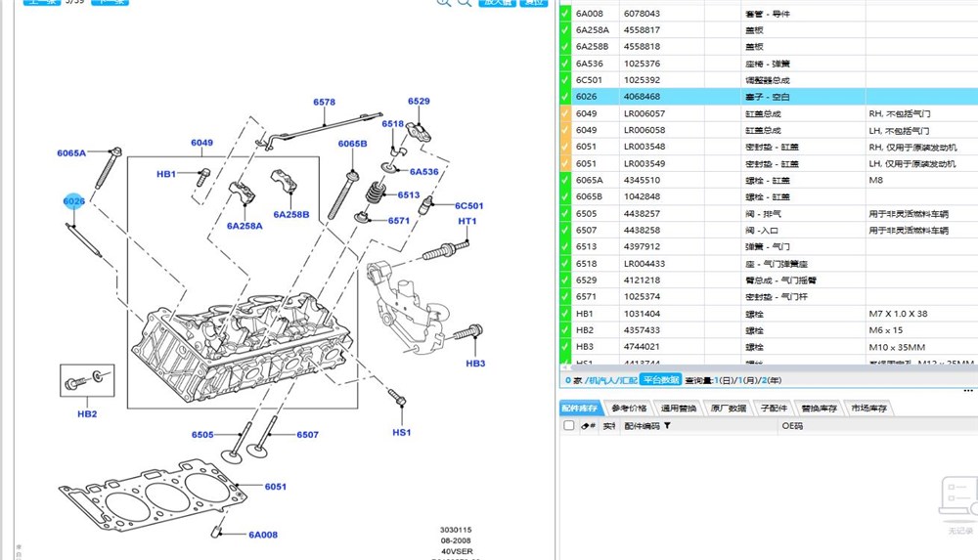Click the highlighted 6026 callout in the diagram
This screenshot has width=978, height=560.
pos(73,200)
